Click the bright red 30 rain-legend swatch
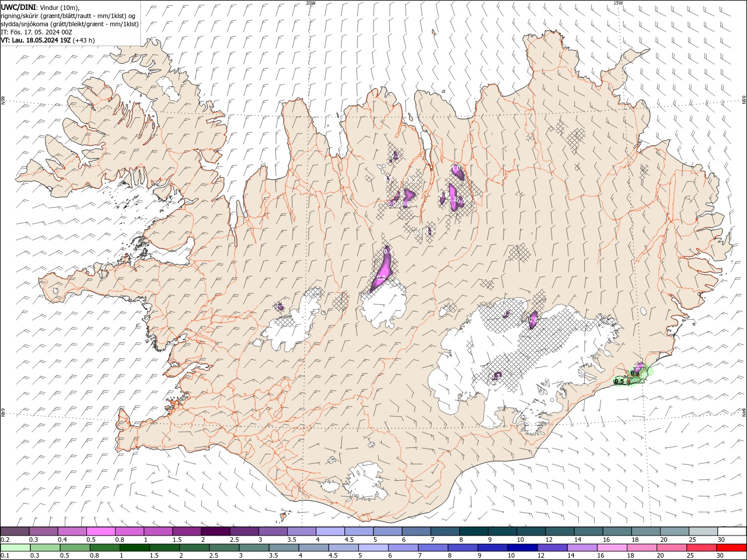 pyautogui.click(x=732, y=548)
